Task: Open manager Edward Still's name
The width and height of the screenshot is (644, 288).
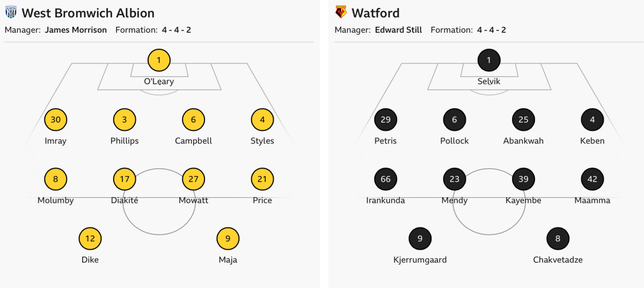Action: click(398, 30)
